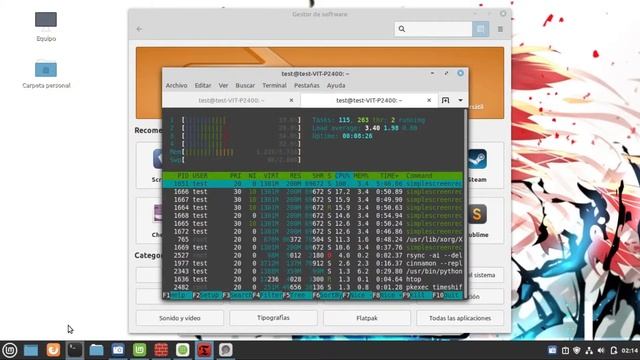Open the Linux Mint start menu button
Viewport: 640px width, 360px height.
[10, 350]
